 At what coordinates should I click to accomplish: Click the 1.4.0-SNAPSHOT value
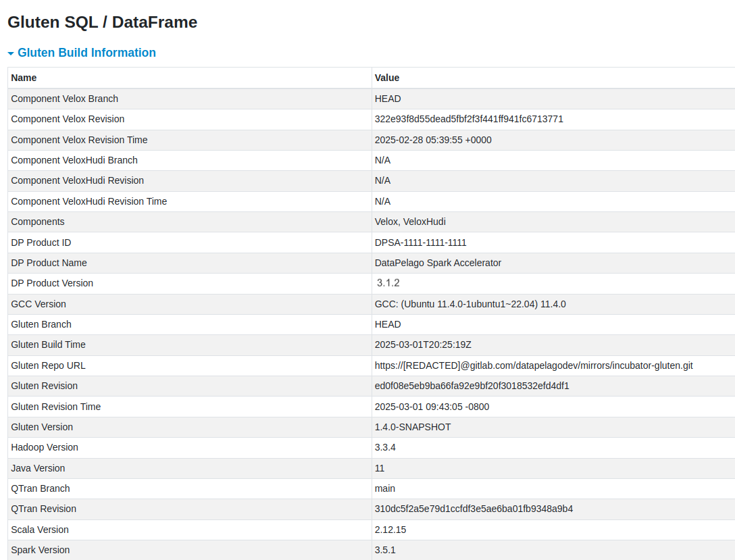pos(413,427)
